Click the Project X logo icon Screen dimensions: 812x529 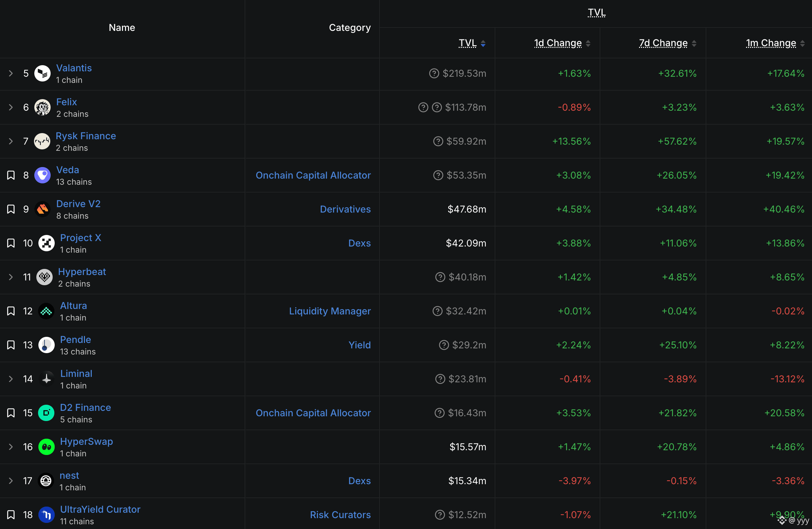[x=47, y=243]
